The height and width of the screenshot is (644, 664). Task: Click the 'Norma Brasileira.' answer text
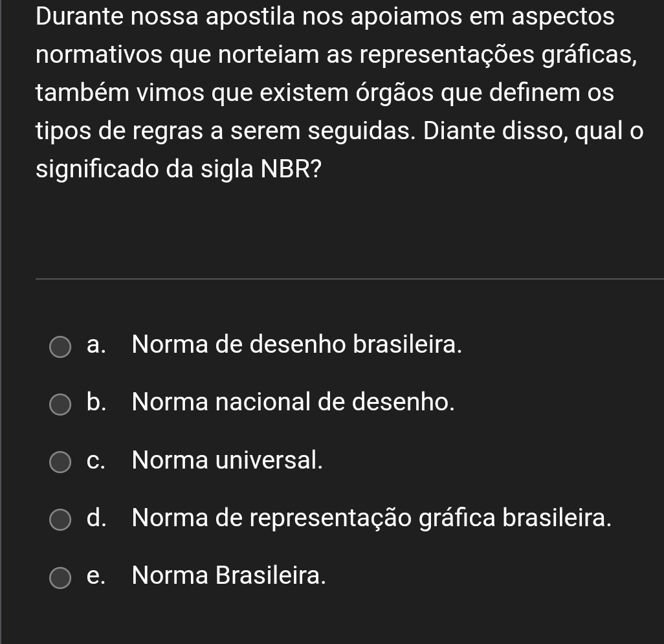[x=228, y=575]
